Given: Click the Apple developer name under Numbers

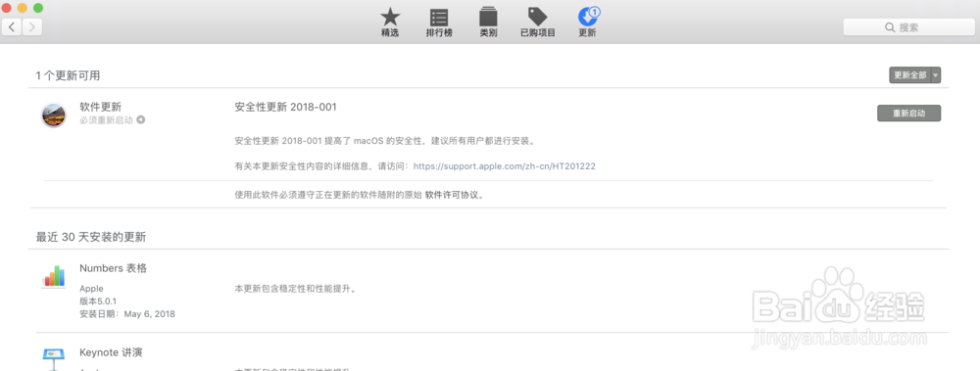Looking at the screenshot, I should [x=91, y=289].
